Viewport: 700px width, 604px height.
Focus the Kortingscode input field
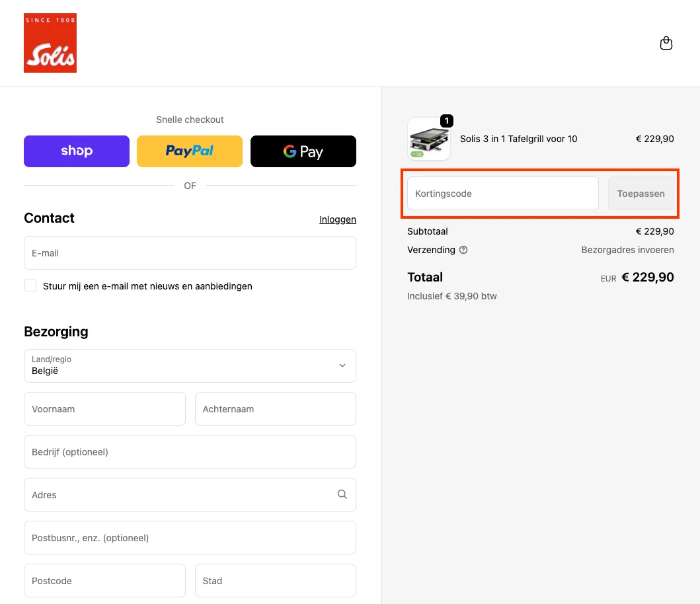(502, 194)
